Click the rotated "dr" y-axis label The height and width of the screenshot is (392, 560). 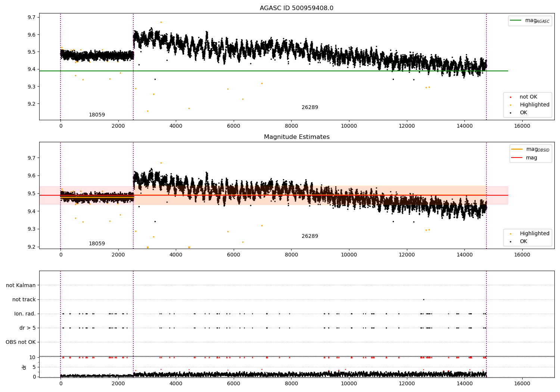click(24, 367)
